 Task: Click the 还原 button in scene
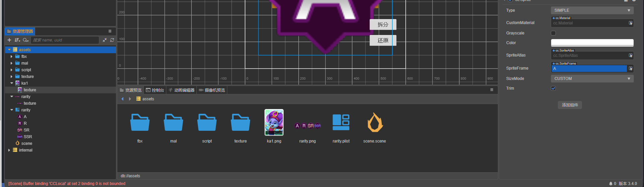383,40
